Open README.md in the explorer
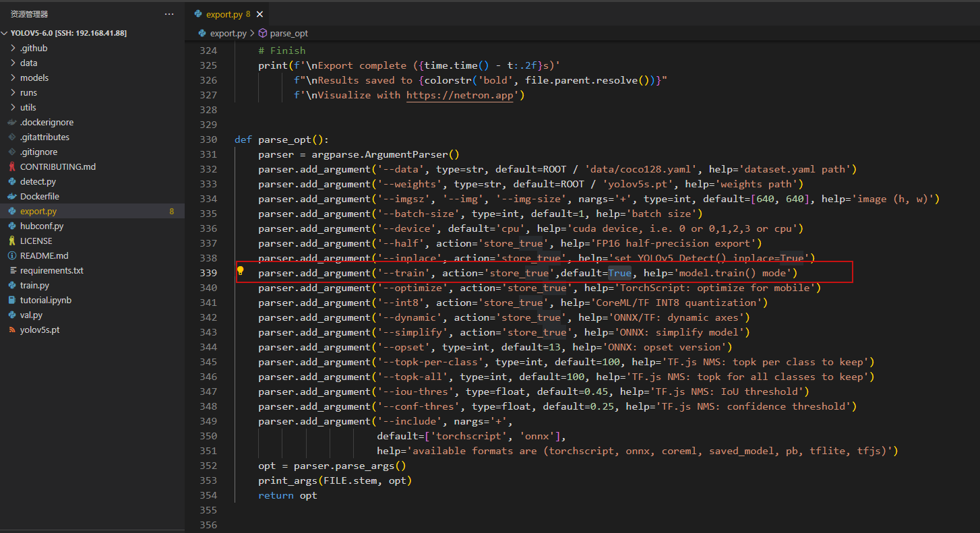Viewport: 980px width, 533px height. coord(92,255)
